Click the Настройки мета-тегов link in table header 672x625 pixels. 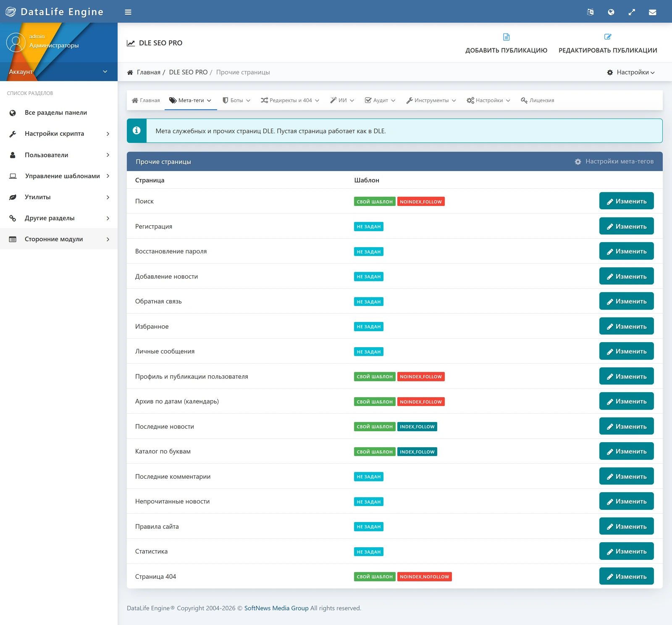click(x=619, y=161)
